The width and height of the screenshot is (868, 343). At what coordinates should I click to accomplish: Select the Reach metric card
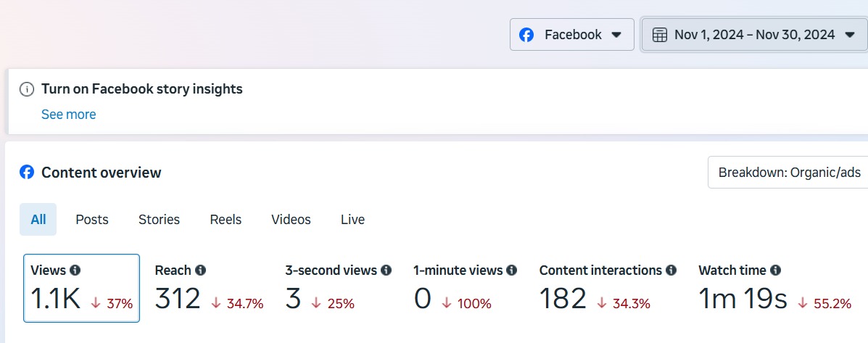pos(209,288)
